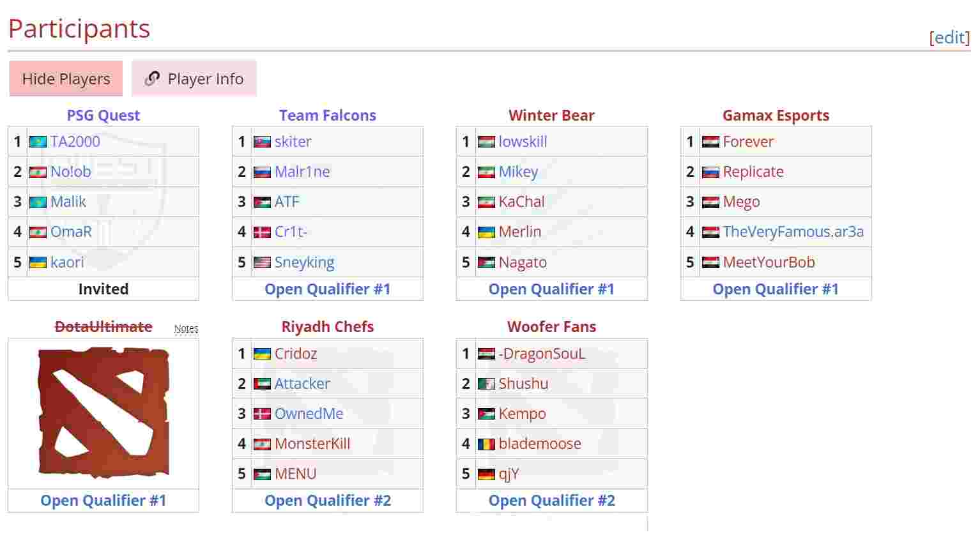This screenshot has height=553, width=980.
Task: Click the Ukrainian flag beside Cridoz
Action: click(x=262, y=354)
